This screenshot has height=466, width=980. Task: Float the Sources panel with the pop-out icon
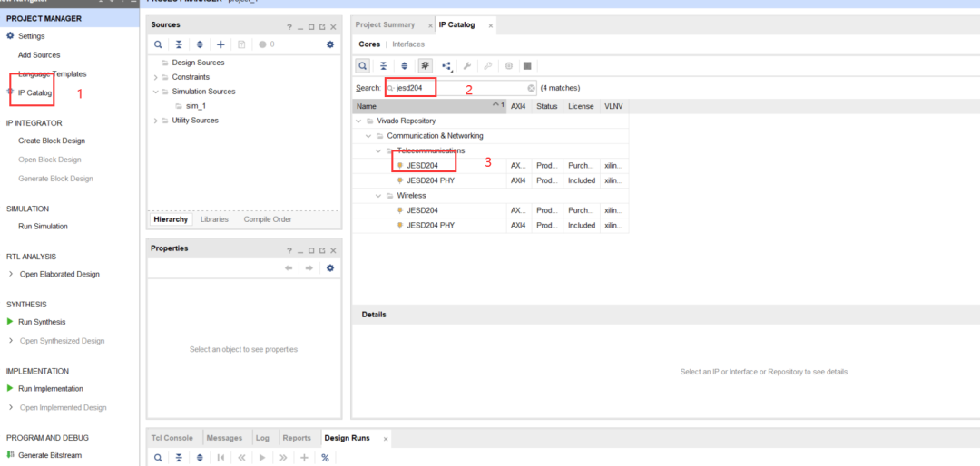pos(322,27)
